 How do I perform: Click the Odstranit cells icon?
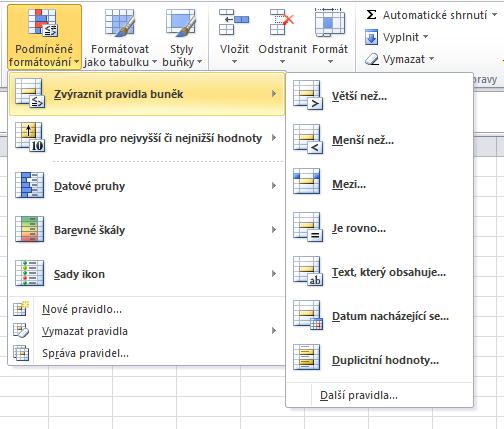click(x=282, y=22)
